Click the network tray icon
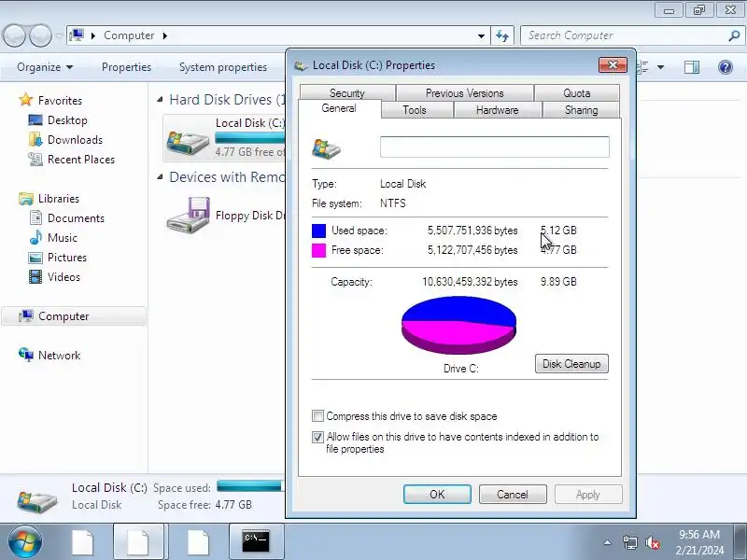 tap(629, 542)
